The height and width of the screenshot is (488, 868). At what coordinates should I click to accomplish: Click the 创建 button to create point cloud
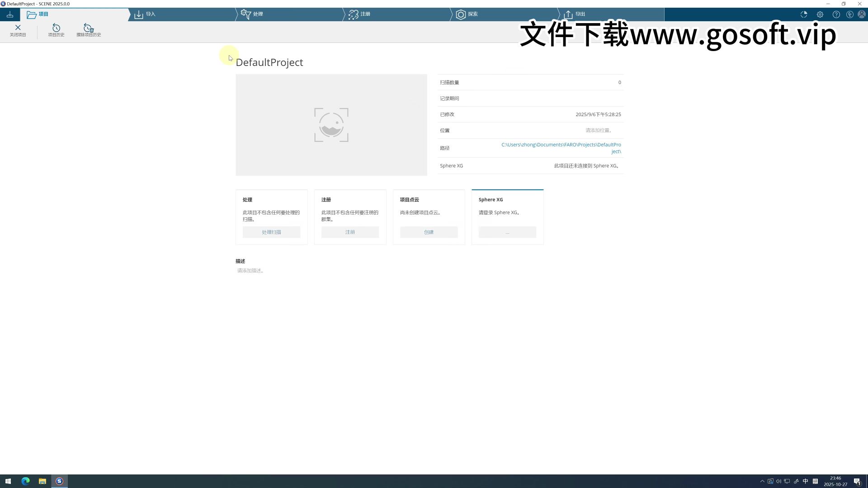click(x=429, y=232)
